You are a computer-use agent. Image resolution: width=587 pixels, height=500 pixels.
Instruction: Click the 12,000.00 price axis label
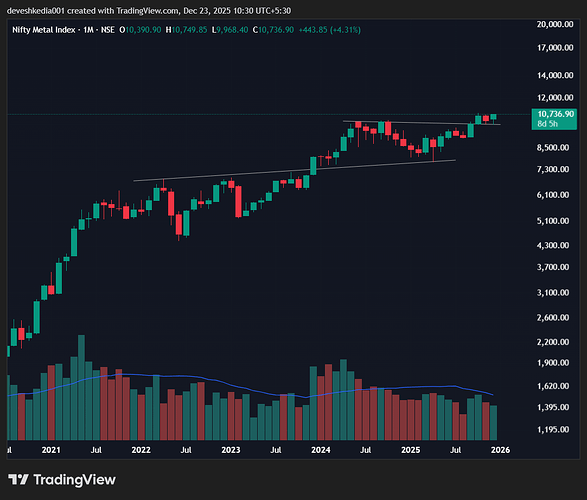click(x=555, y=98)
